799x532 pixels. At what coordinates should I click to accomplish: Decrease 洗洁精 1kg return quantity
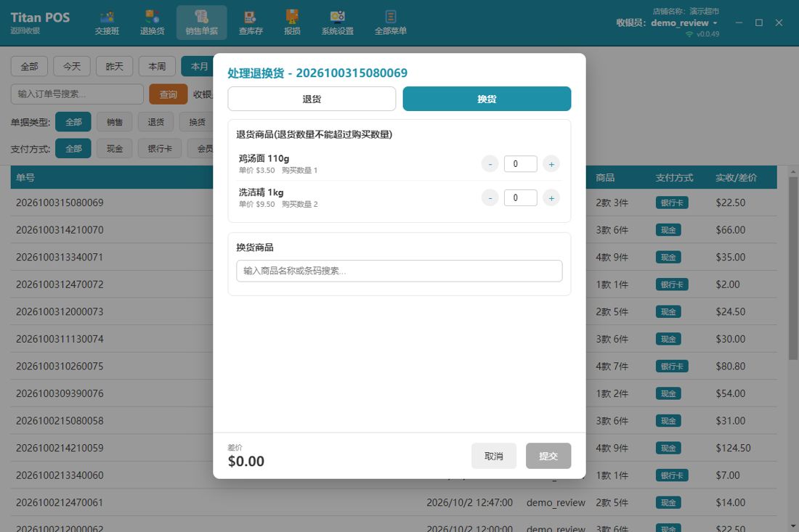[490, 198]
